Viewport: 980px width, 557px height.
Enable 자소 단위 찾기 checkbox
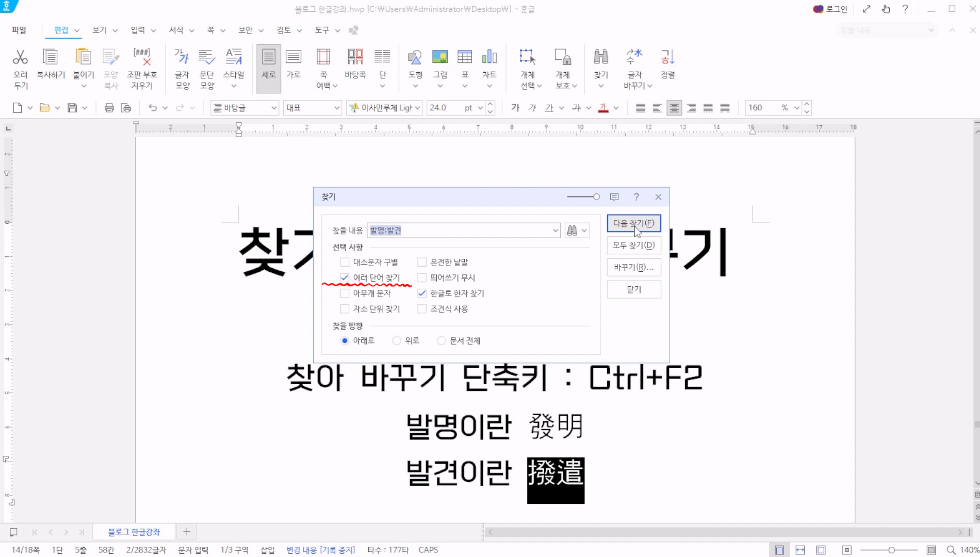point(345,309)
